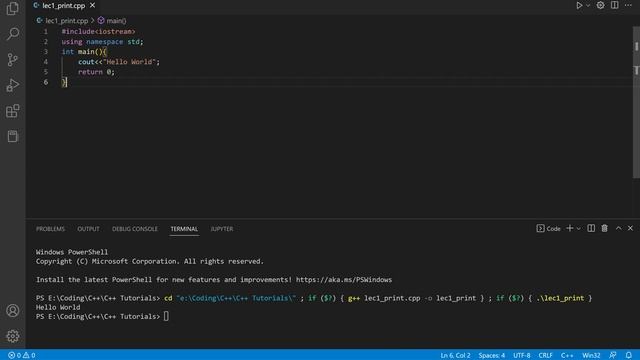
Task: Open the Explorer view in activity bar
Action: [13, 8]
